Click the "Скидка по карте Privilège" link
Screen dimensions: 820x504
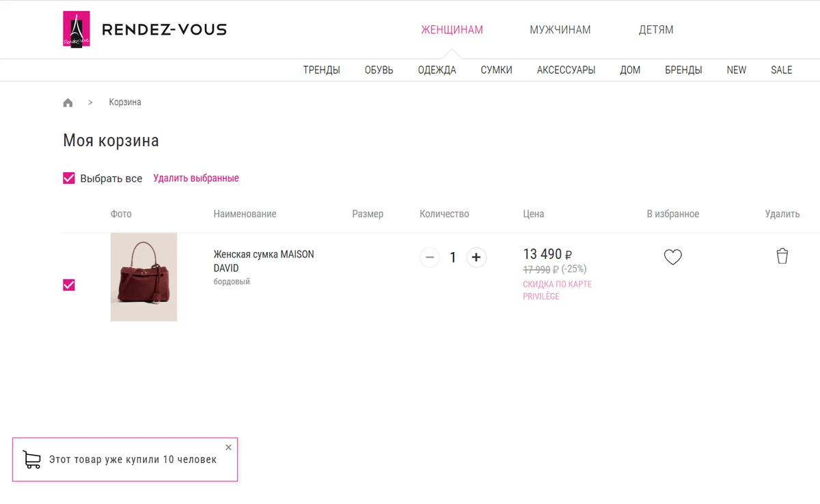point(557,290)
